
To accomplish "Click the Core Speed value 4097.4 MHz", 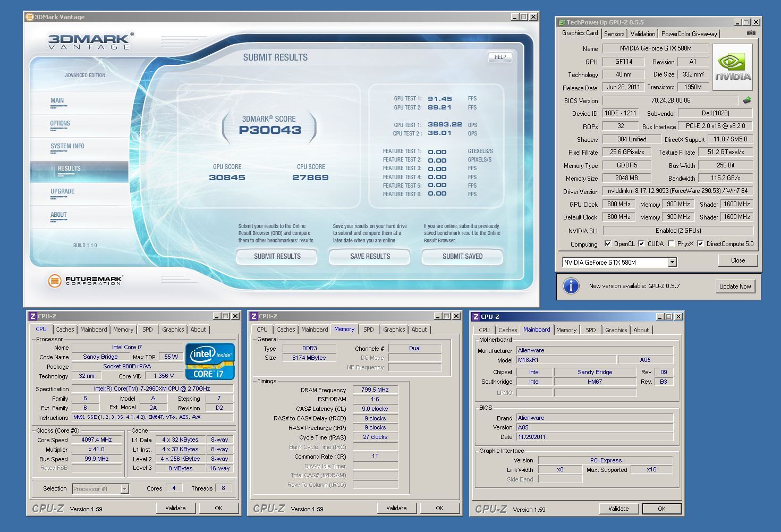I will tap(97, 440).
